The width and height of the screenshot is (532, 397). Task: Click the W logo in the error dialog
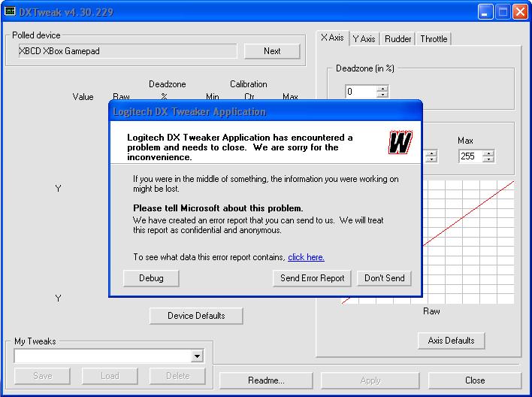click(401, 142)
